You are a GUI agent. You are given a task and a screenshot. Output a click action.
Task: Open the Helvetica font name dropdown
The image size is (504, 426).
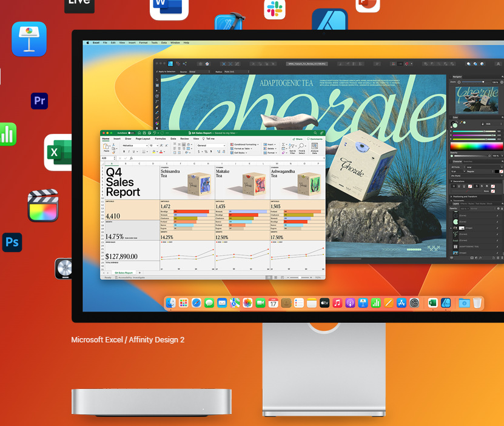coord(133,145)
